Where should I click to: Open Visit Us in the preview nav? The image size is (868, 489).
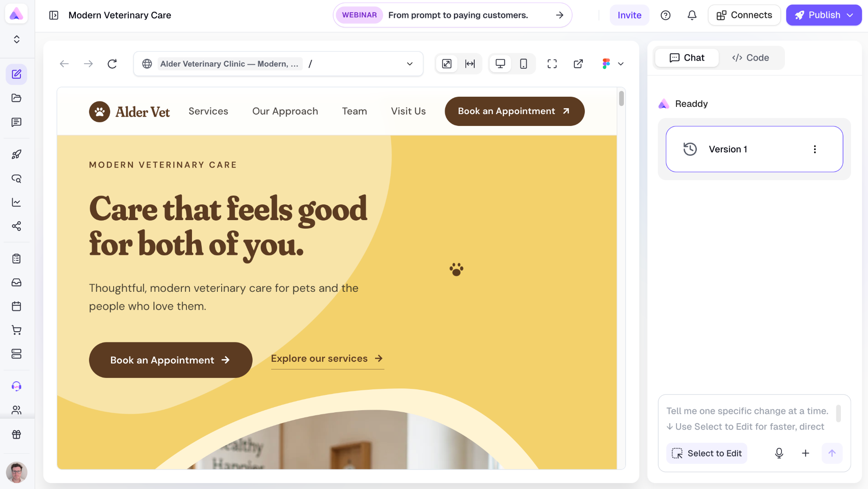coord(408,111)
